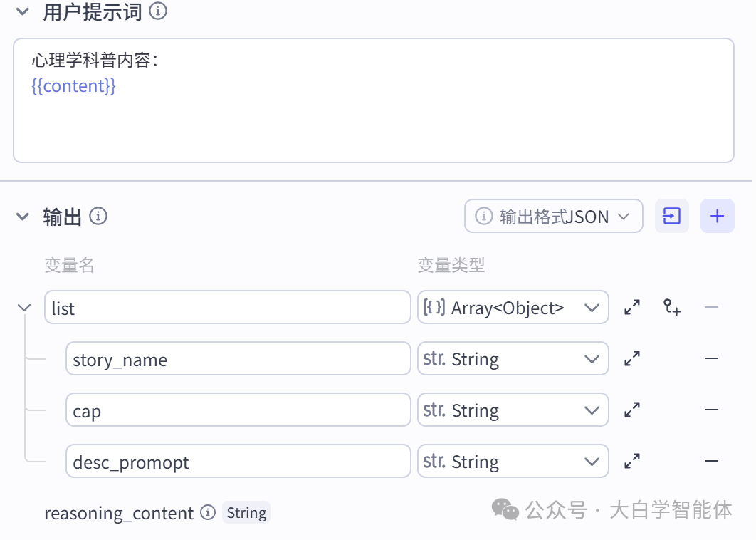Viewport: 756px width, 540px height.
Task: Click the info icon next to reasoning_content
Action: coord(209,513)
